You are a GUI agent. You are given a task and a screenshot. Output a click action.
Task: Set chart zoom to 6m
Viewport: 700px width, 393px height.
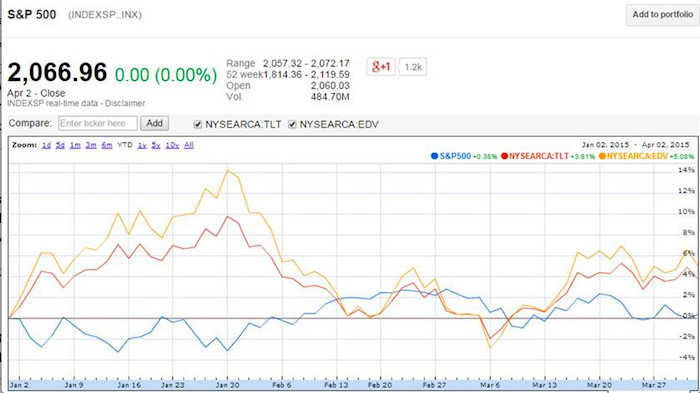[107, 145]
